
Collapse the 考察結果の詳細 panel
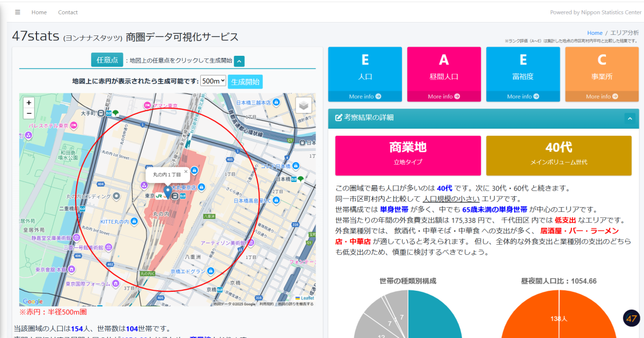click(630, 118)
